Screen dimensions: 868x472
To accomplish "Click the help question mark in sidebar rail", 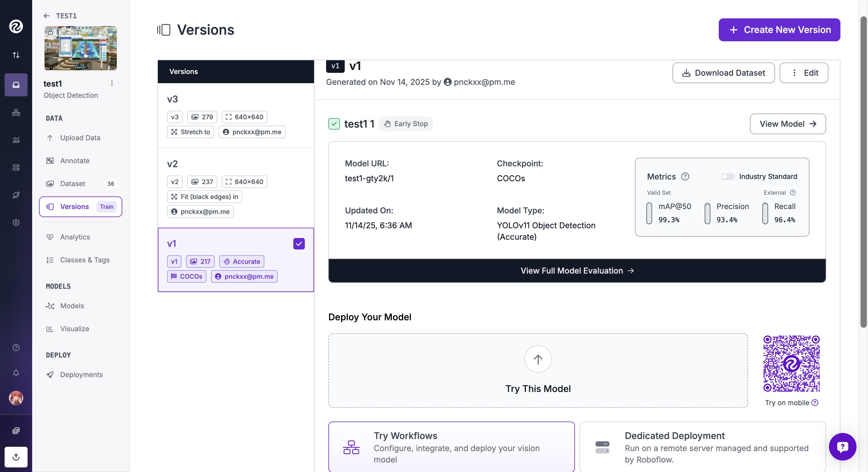I will 16,348.
